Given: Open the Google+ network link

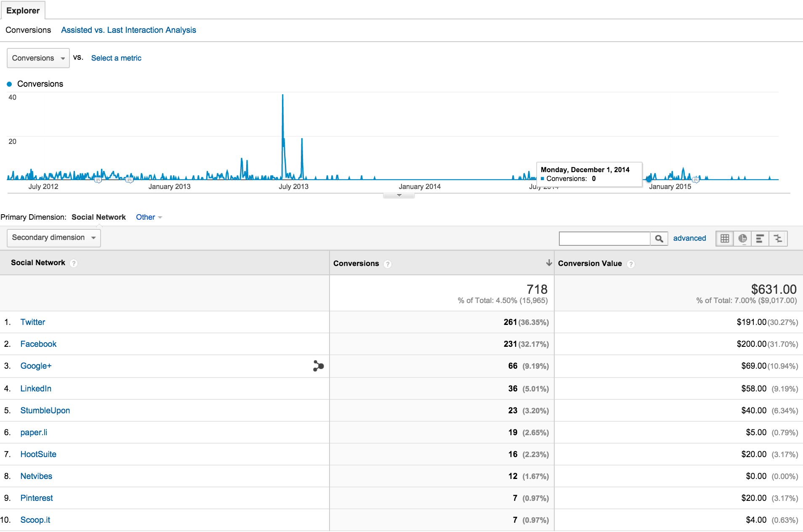Looking at the screenshot, I should pos(36,366).
